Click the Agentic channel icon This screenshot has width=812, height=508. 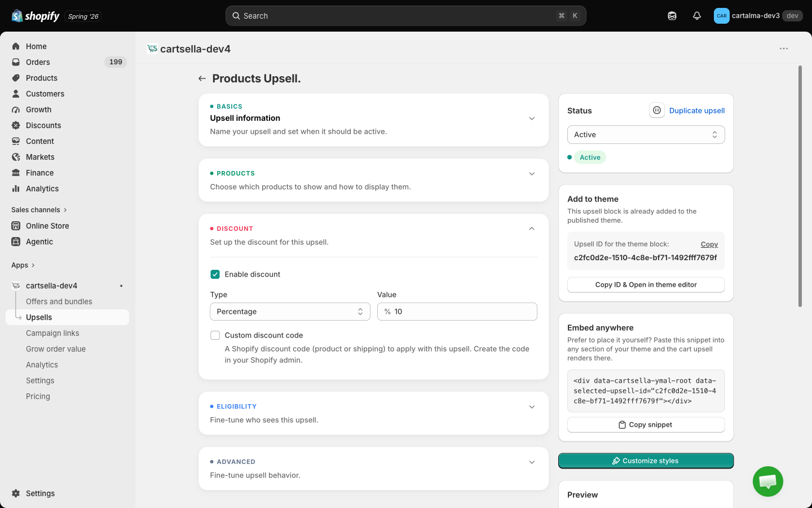coord(16,242)
